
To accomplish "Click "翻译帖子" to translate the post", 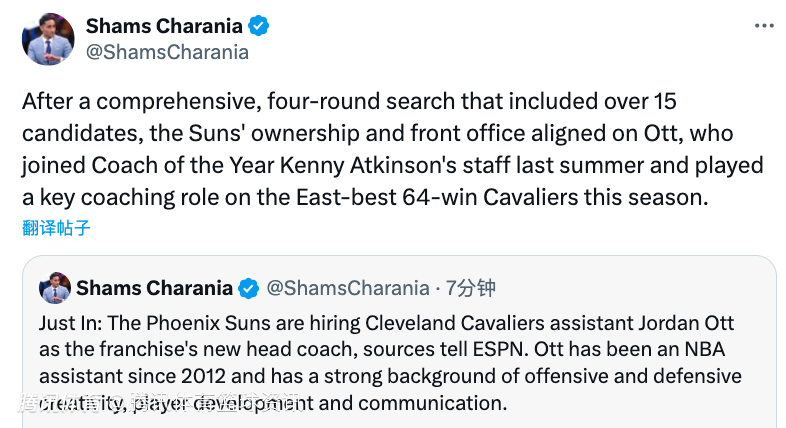I will tap(56, 228).
